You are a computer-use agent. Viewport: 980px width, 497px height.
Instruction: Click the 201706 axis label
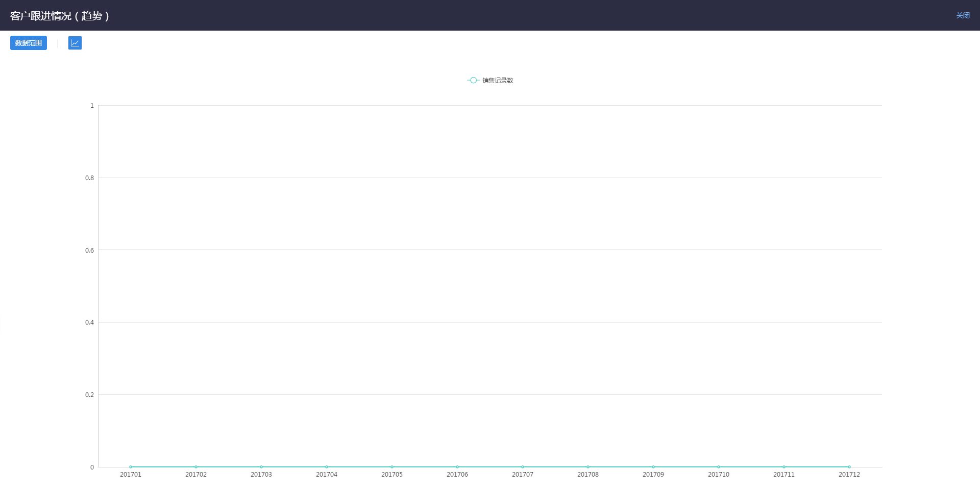click(457, 475)
